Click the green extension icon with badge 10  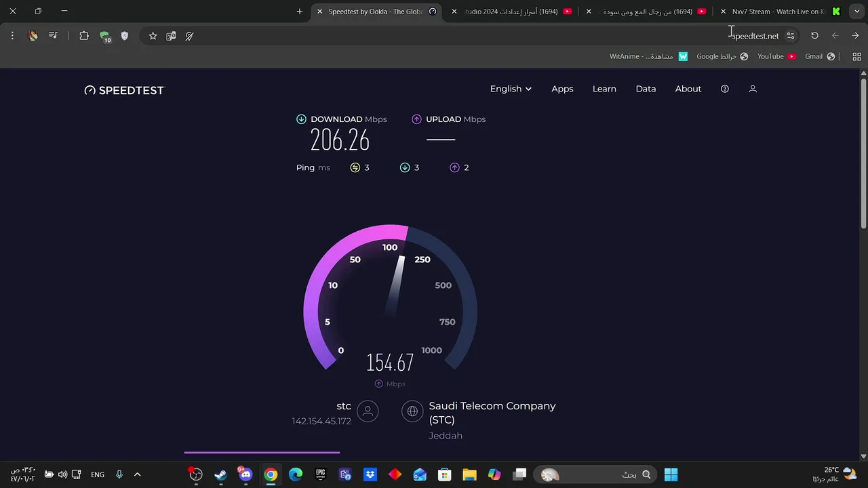tap(104, 37)
